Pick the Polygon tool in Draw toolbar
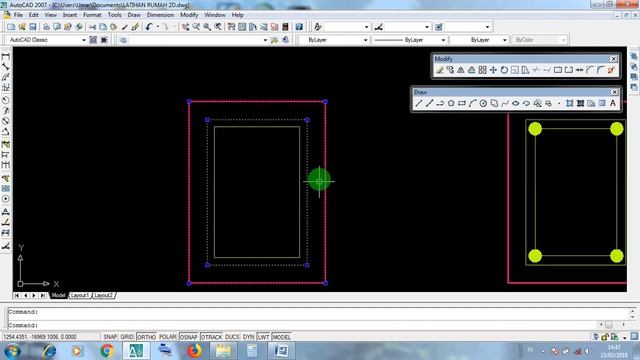 (451, 104)
